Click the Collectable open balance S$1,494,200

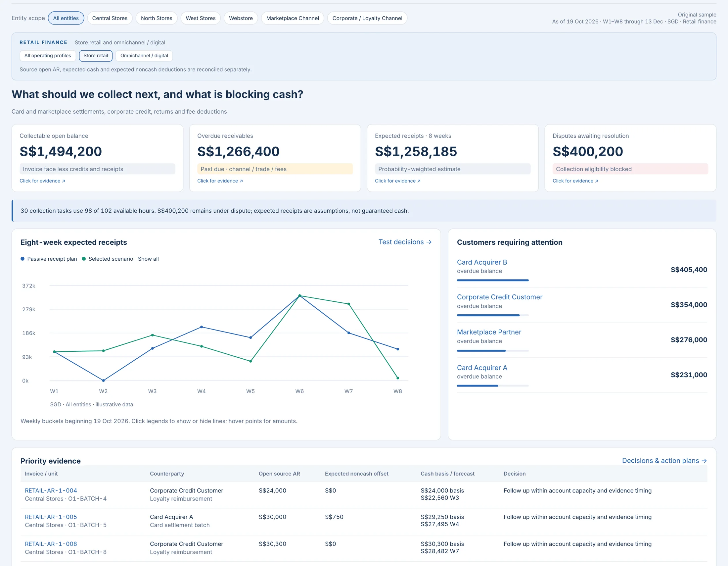(61, 151)
